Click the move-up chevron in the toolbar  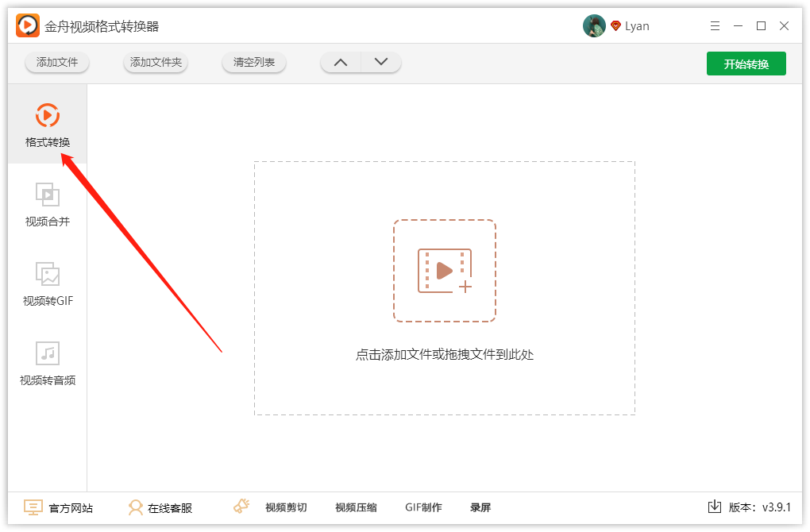pos(341,62)
